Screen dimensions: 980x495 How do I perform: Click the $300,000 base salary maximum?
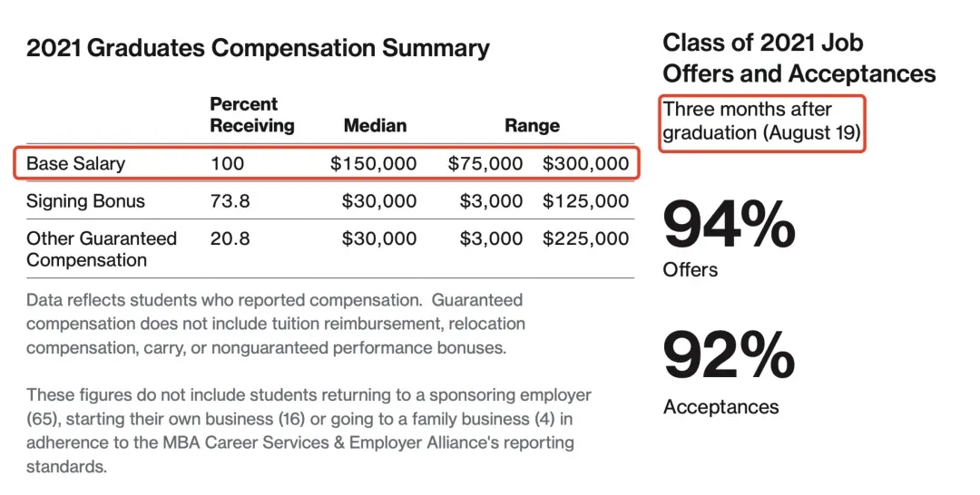(585, 164)
